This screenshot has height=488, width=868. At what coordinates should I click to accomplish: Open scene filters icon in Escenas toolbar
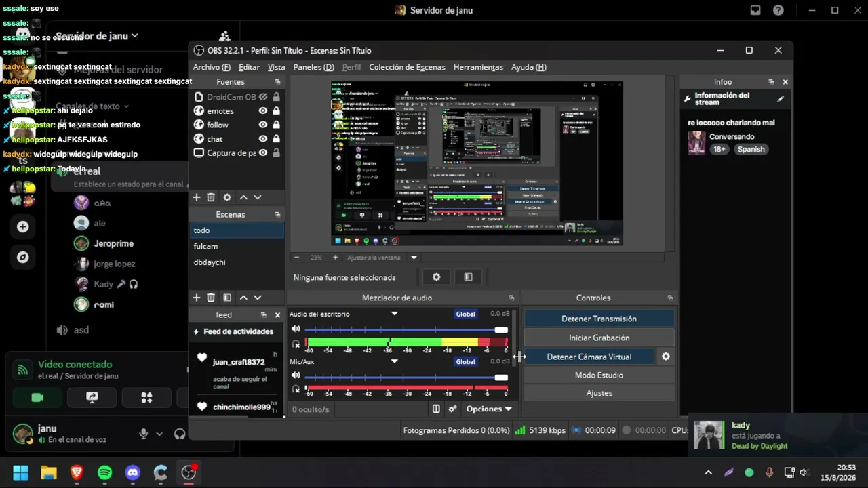227,298
